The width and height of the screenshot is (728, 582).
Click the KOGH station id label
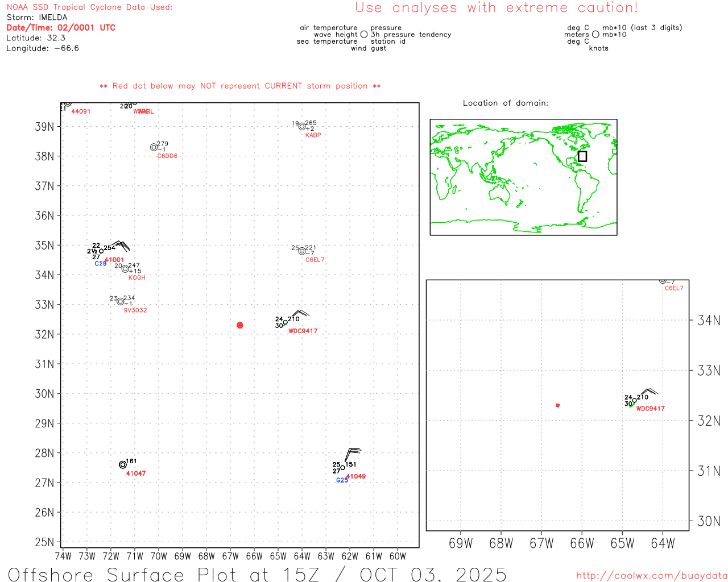click(137, 277)
